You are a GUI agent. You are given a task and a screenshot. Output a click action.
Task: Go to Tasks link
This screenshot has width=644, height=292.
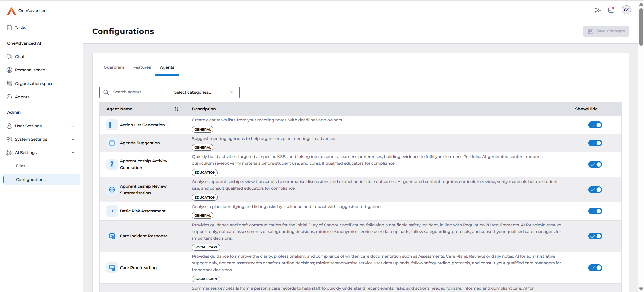20,28
